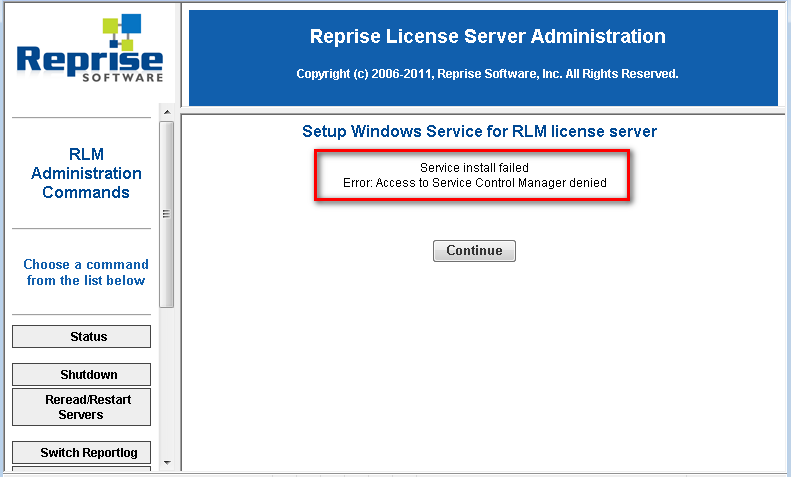Click Reread/Restart Servers button
The height and width of the screenshot is (477, 791).
click(x=81, y=407)
